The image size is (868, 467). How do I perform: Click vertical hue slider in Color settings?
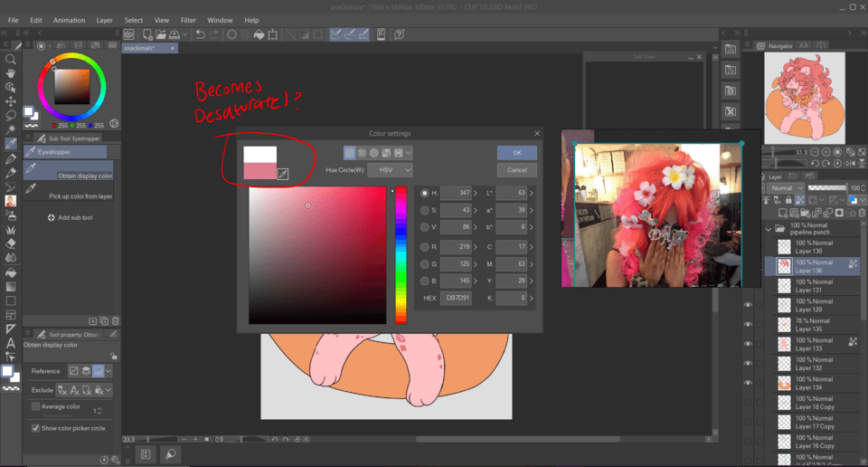point(401,255)
